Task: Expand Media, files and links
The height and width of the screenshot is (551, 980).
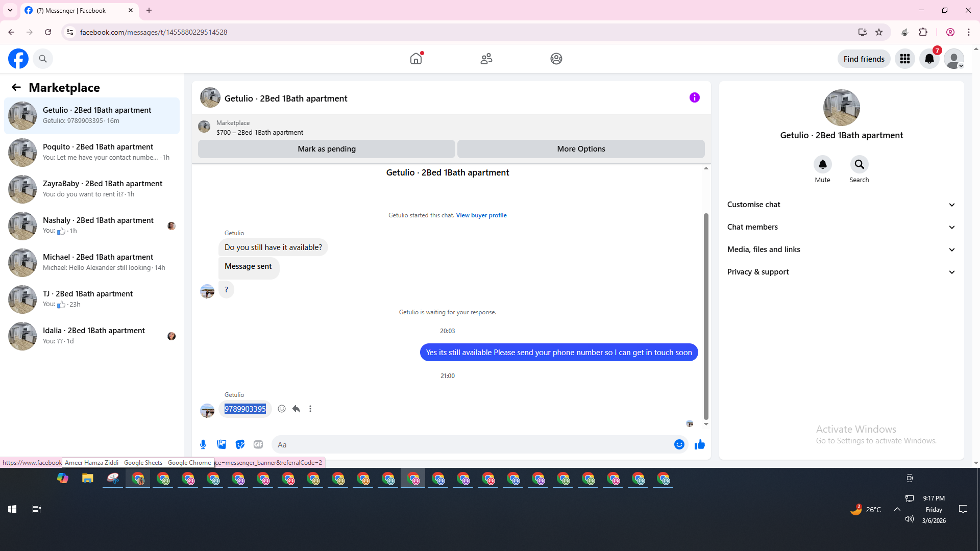Action: 841,249
